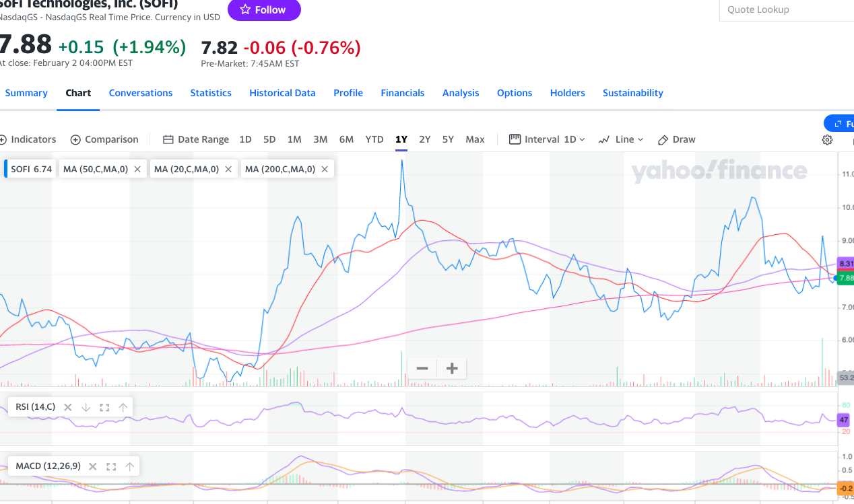Viewport: 854px width, 504px height.
Task: Click the purple Follow button
Action: point(264,9)
